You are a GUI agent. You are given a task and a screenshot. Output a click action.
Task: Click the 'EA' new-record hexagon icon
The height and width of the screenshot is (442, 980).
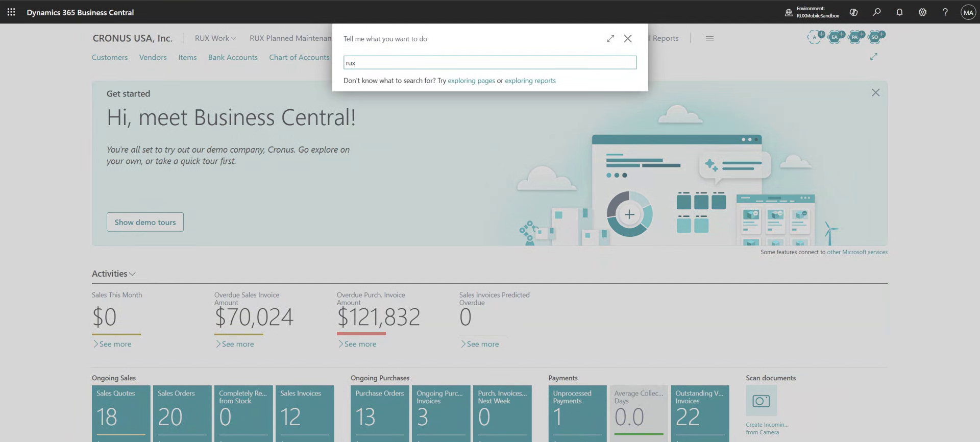836,37
